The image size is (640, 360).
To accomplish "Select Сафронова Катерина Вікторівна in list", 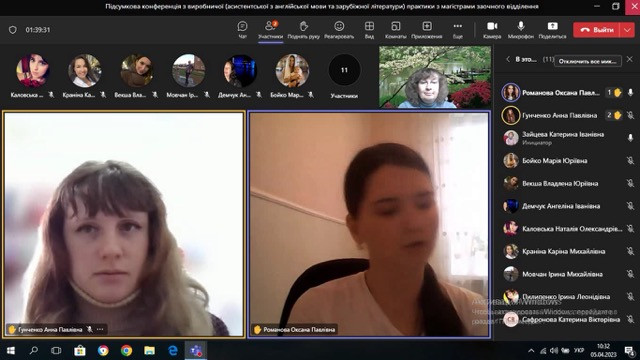I will (x=568, y=319).
